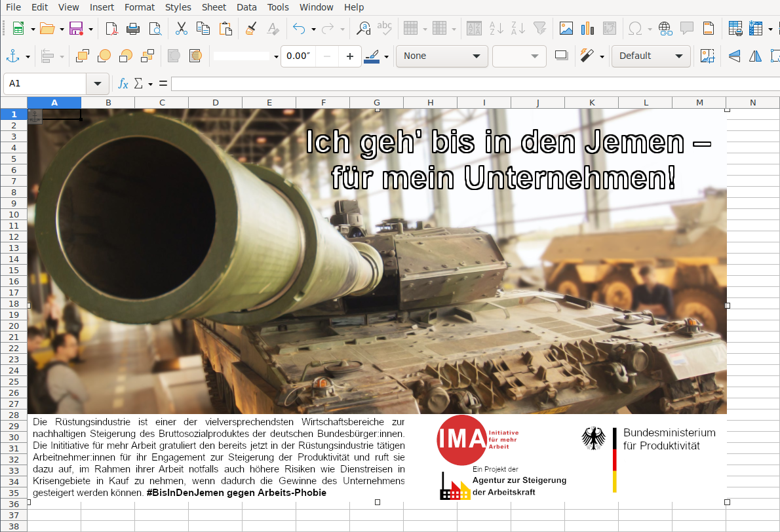780x532 pixels.
Task: Click the line color swatch icon
Action: (x=372, y=56)
